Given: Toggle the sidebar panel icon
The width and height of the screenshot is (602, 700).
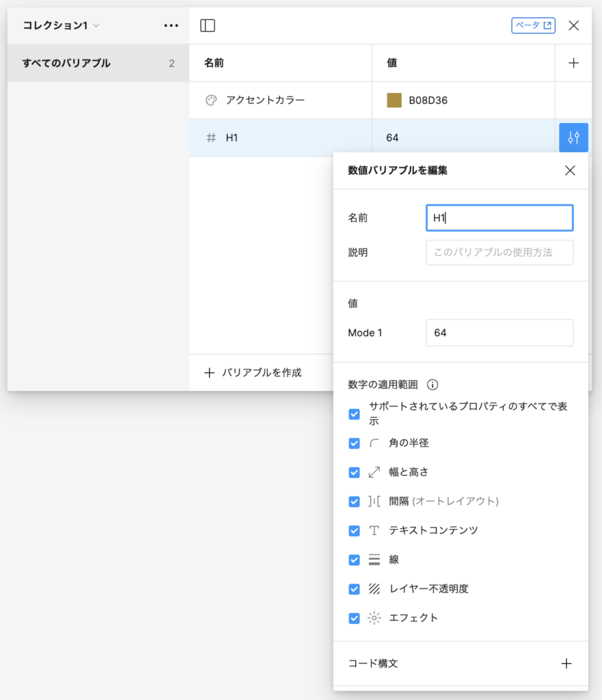Looking at the screenshot, I should pyautogui.click(x=208, y=26).
